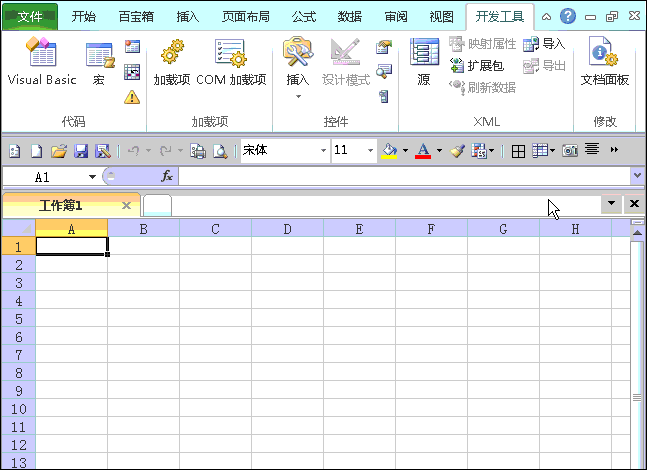Select row 5 header

coord(19,319)
